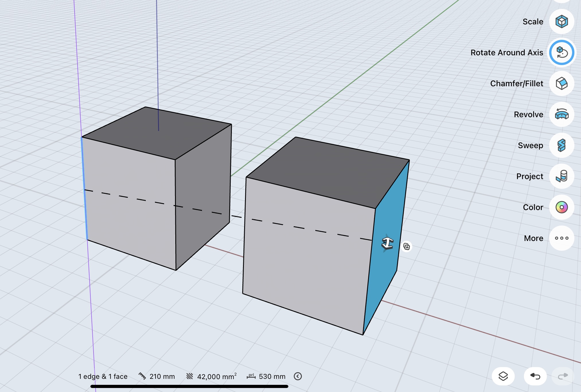This screenshot has width=581, height=392.
Task: Click the 530 mm parallel distance value
Action: [272, 377]
